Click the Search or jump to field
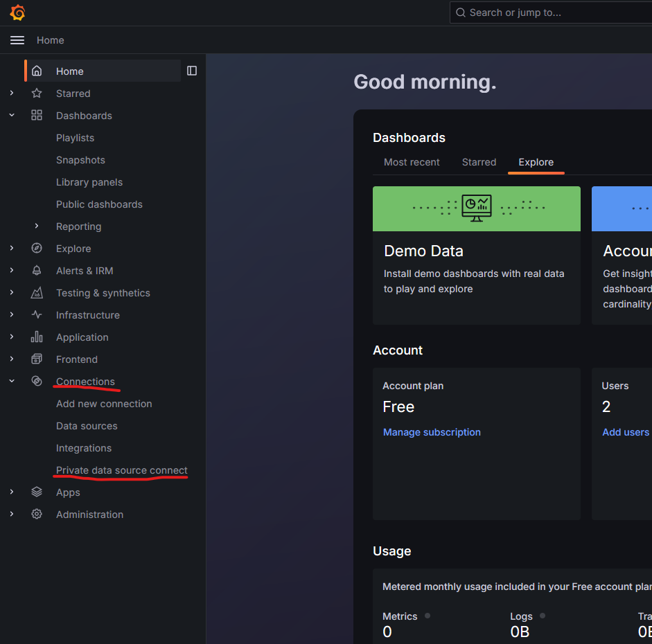 tap(551, 12)
